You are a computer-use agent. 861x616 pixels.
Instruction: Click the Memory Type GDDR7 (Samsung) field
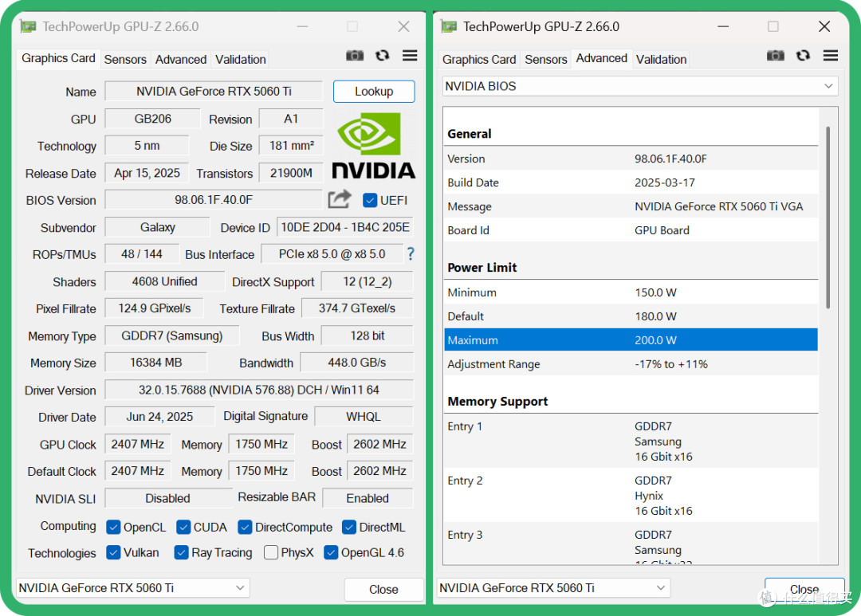pos(172,335)
